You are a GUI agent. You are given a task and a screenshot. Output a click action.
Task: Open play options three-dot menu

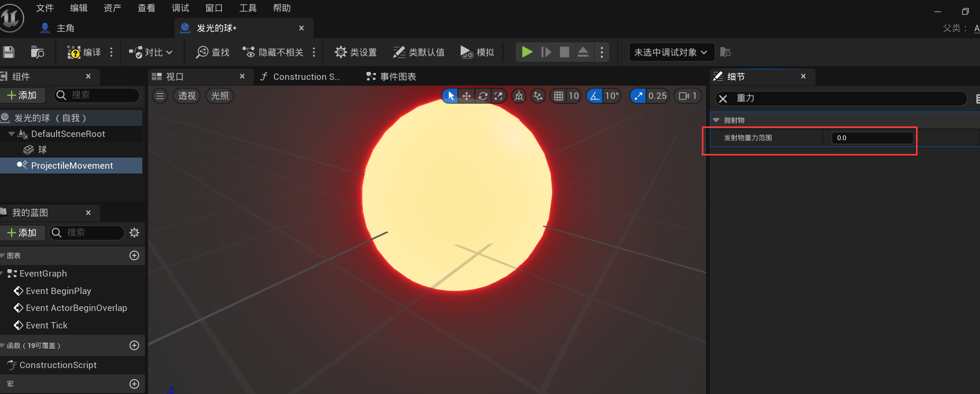click(601, 52)
